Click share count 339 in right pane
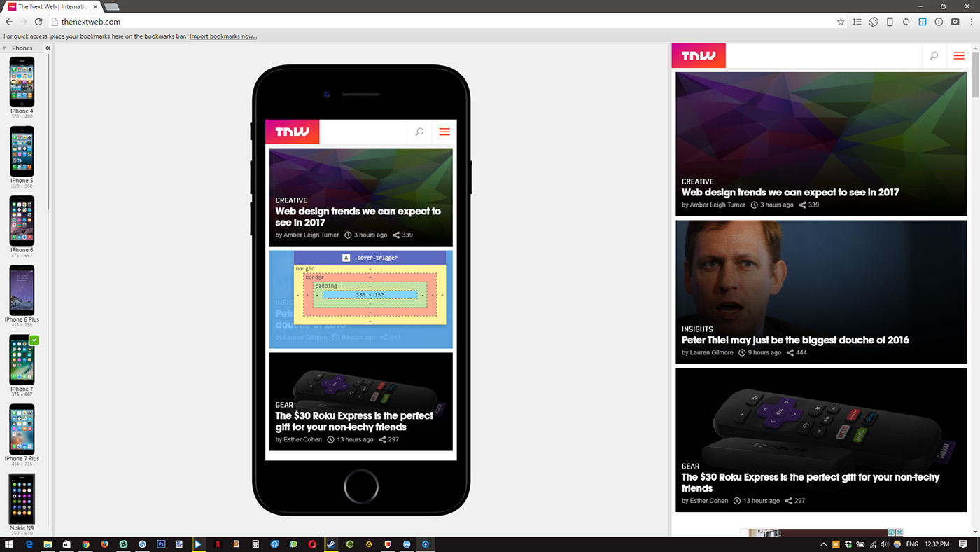This screenshot has height=552, width=980. pos(809,205)
